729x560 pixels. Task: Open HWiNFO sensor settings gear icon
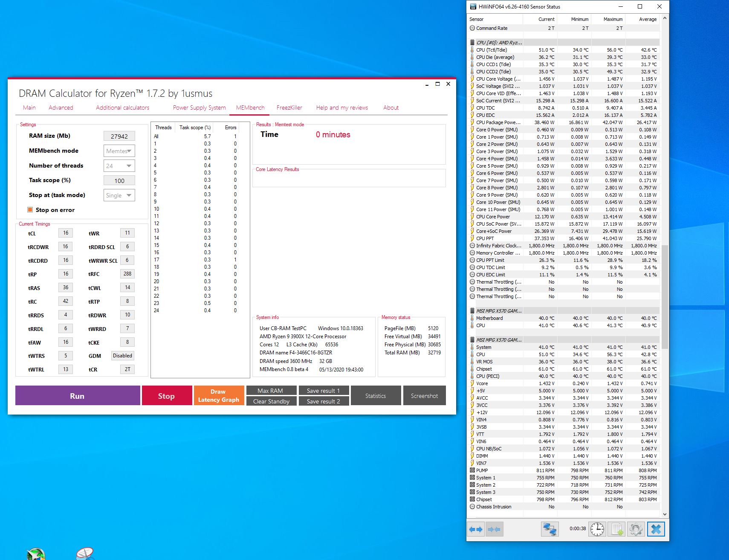(636, 529)
